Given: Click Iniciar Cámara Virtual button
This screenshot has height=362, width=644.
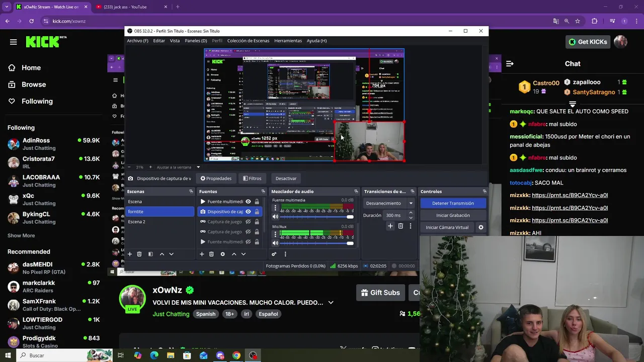Looking at the screenshot, I should (447, 227).
